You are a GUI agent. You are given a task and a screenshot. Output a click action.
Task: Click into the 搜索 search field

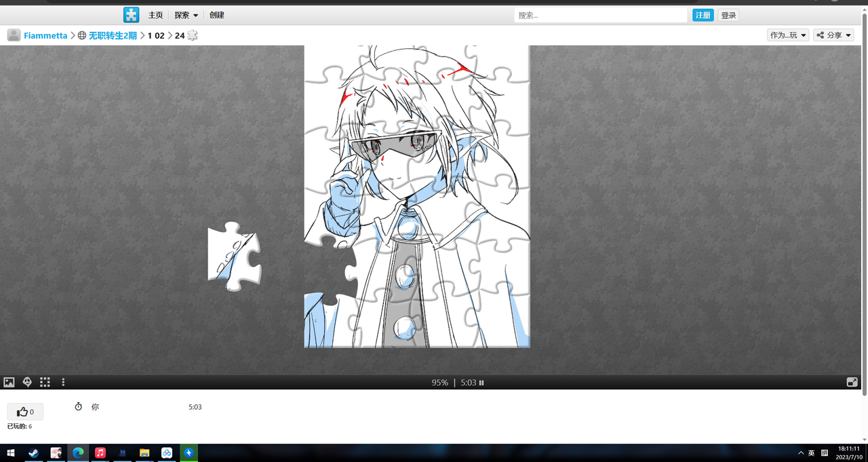click(600, 15)
